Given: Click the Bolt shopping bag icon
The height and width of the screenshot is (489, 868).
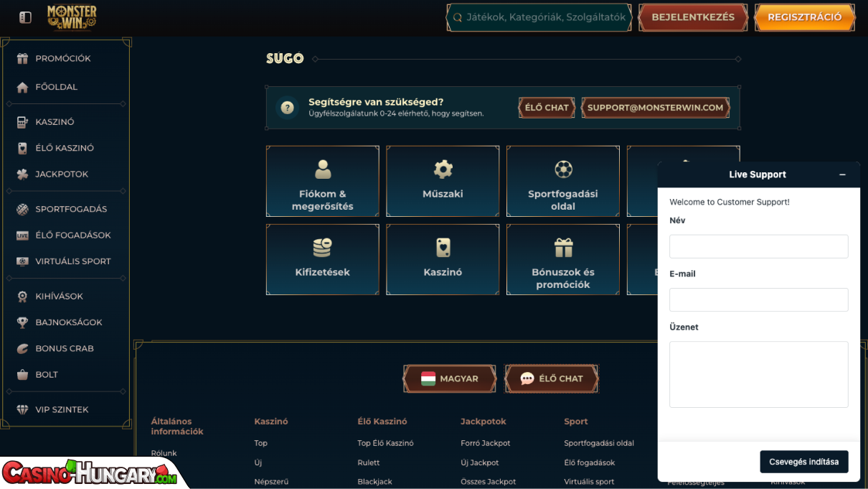Looking at the screenshot, I should coord(22,375).
